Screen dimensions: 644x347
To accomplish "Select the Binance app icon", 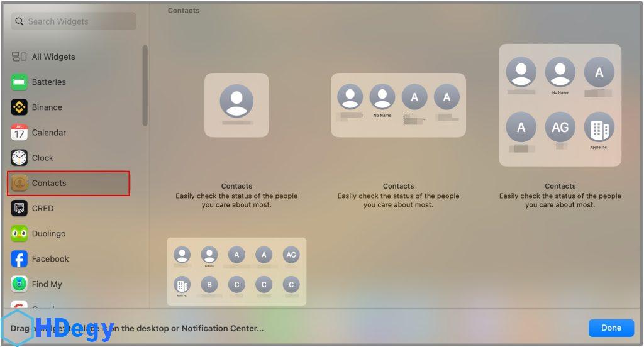I will [x=19, y=107].
